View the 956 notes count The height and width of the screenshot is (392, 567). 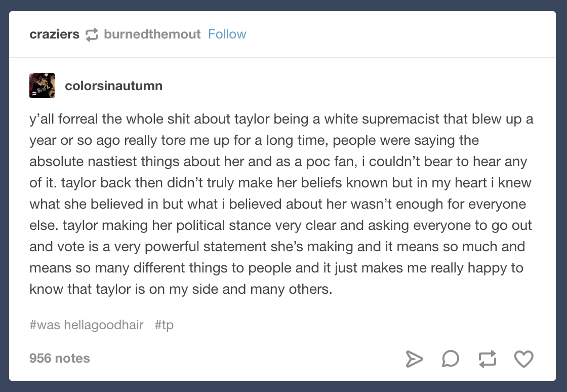click(60, 358)
